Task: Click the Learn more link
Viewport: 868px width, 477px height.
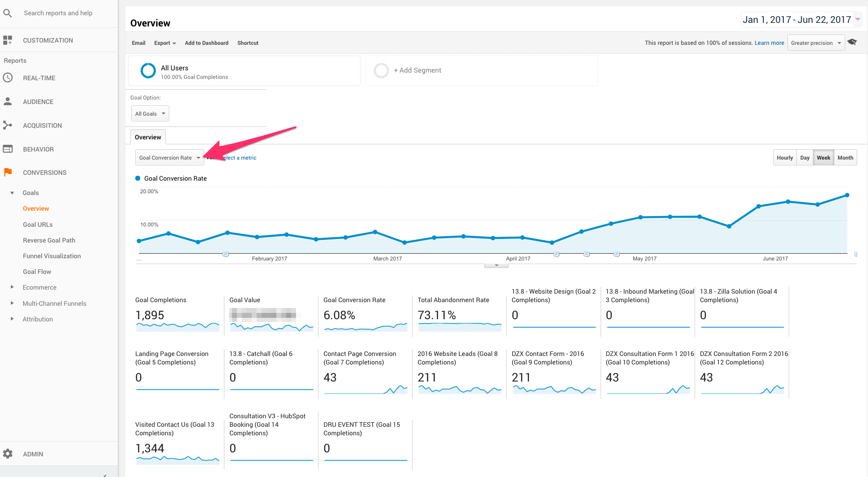Action: click(769, 43)
